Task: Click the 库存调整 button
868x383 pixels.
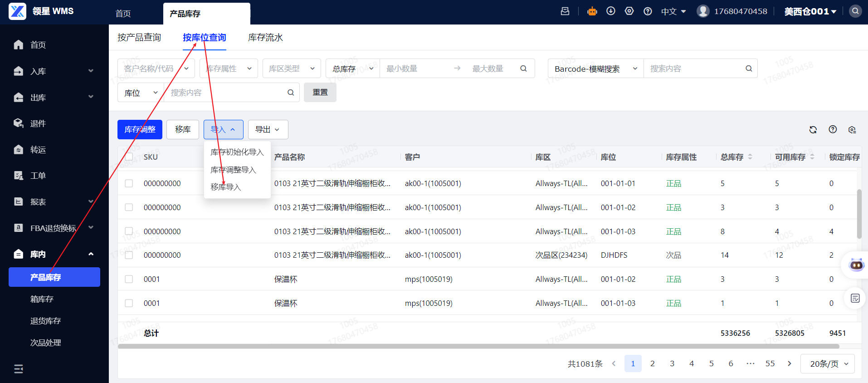Action: pos(140,129)
